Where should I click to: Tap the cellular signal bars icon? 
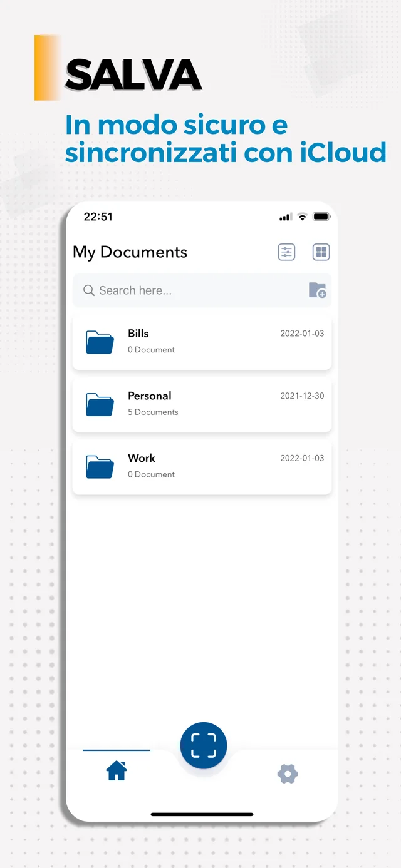click(285, 217)
